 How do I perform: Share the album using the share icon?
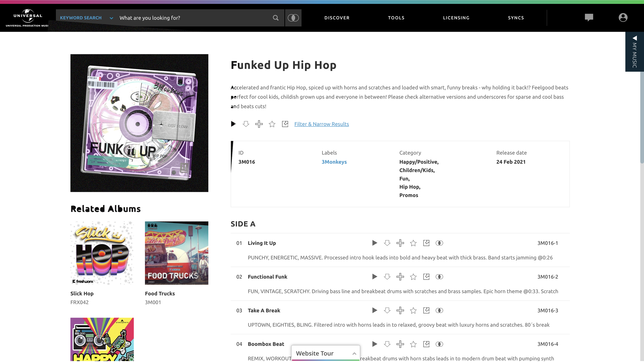coord(285,124)
